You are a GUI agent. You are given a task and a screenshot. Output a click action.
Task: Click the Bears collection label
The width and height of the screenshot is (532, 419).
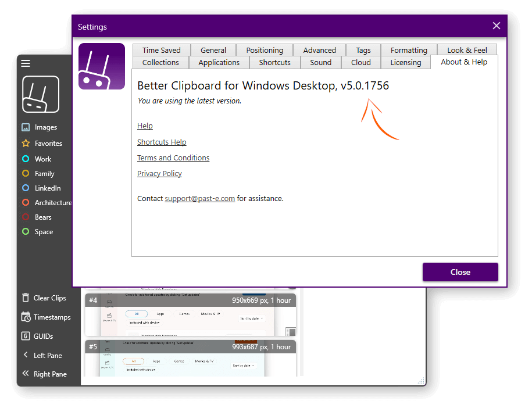click(x=43, y=217)
